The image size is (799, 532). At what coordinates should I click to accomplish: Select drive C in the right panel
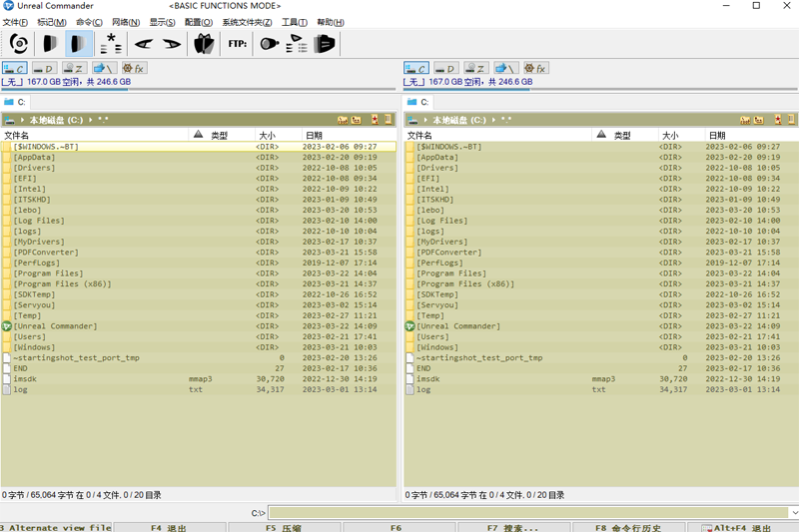point(416,68)
